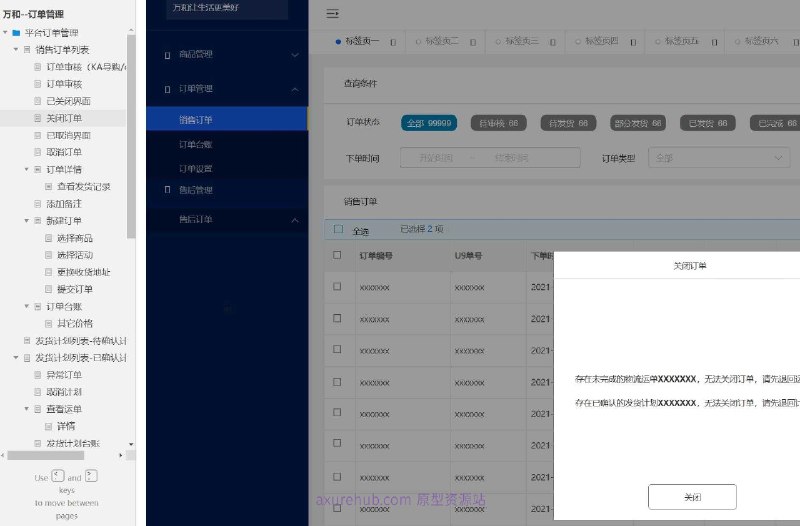Screen dimensions: 800x526
Task: Click the 订单编号 column header
Action: tap(376, 256)
